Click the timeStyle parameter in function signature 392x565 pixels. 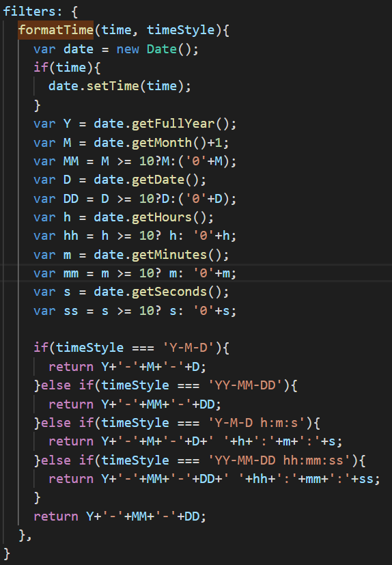[180, 29]
